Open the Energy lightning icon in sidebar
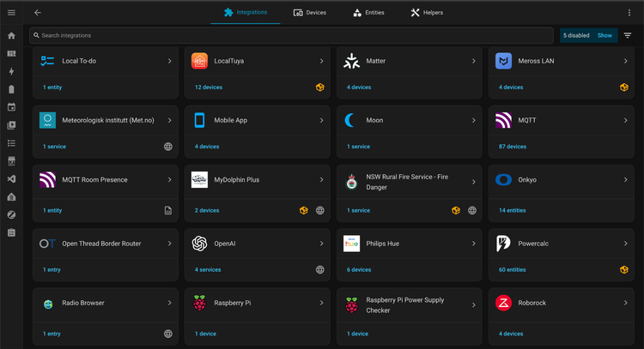This screenshot has width=644, height=349. click(x=11, y=71)
